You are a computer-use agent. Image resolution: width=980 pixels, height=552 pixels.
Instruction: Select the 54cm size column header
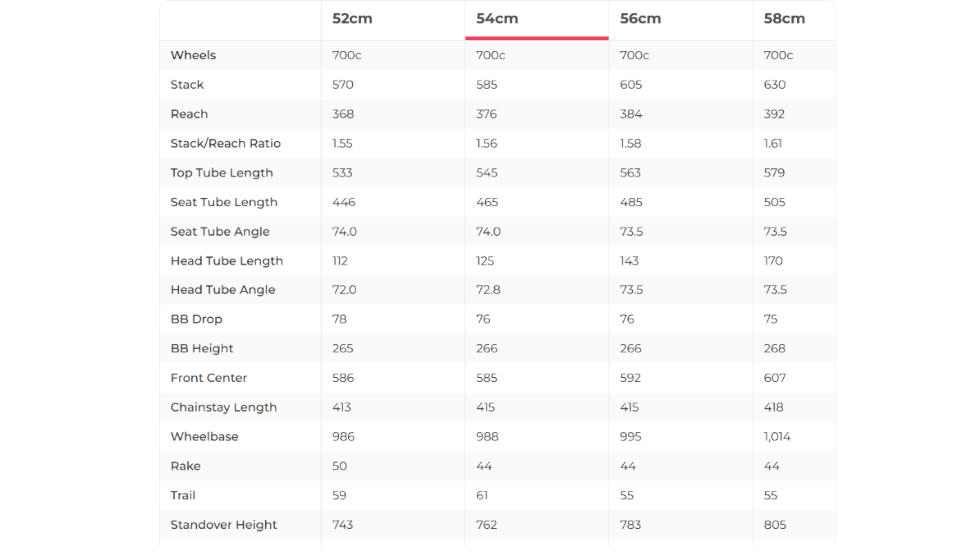[x=497, y=19]
